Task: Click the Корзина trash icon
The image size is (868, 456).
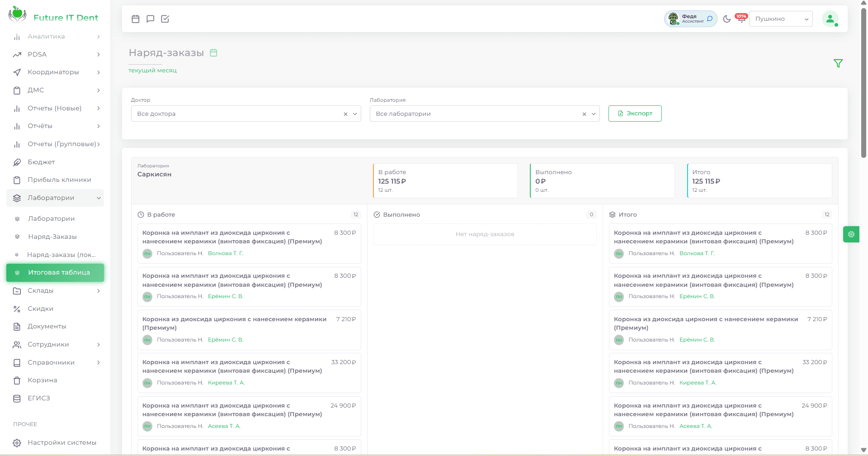Action: 17,380
